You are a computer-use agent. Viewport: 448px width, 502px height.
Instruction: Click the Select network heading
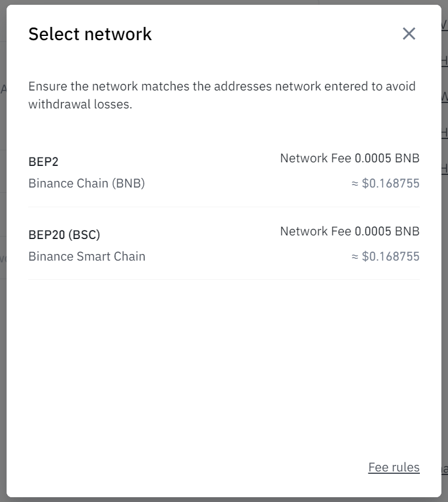(x=90, y=34)
